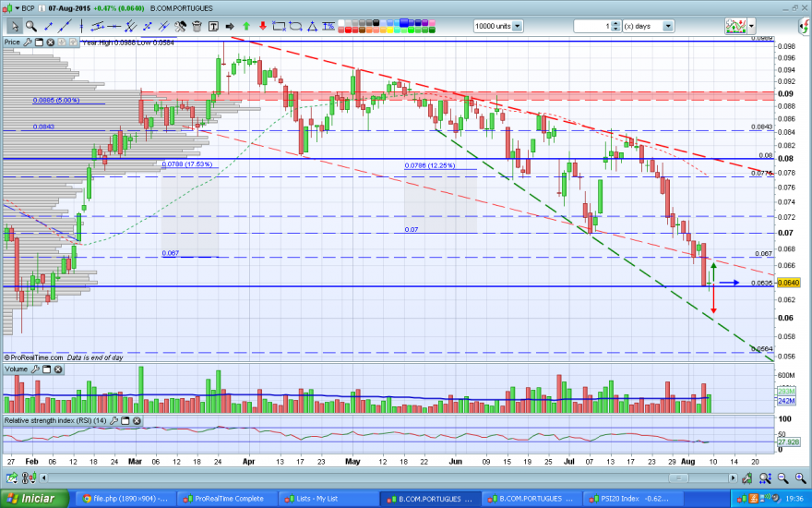The width and height of the screenshot is (812, 508).
Task: Switch to file.php Chrome taskbar window
Action: (x=125, y=499)
